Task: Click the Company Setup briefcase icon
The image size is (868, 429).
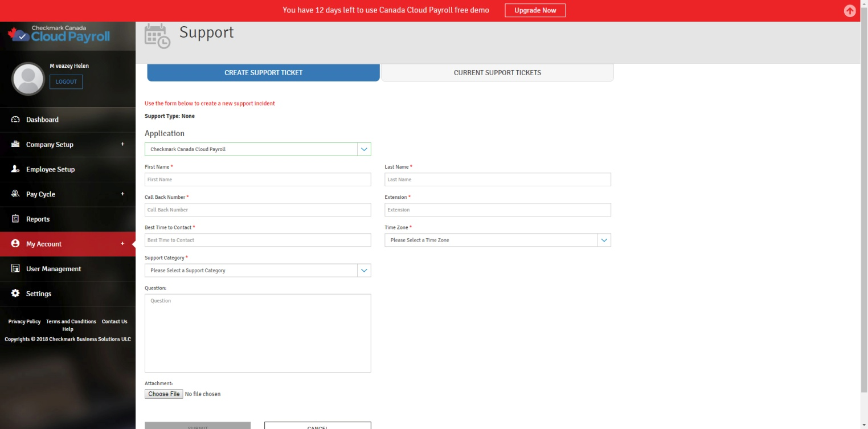Action: pyautogui.click(x=15, y=144)
